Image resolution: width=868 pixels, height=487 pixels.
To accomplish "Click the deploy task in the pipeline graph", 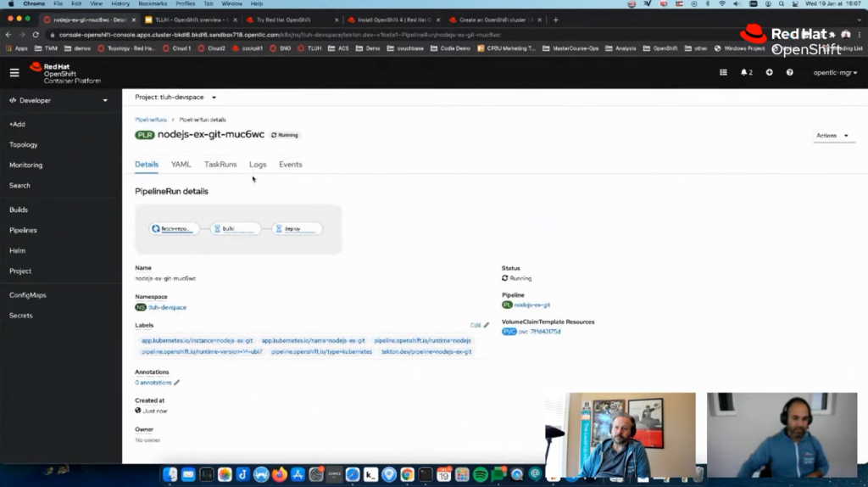I will coord(297,228).
